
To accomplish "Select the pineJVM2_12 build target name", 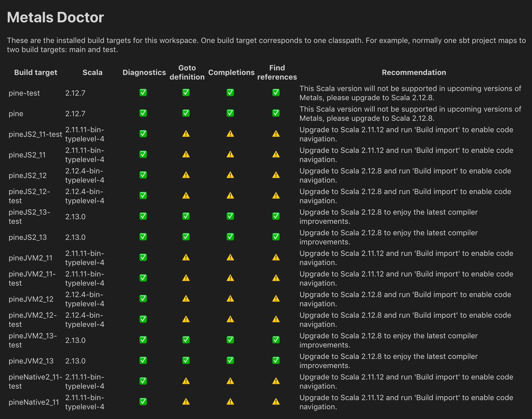I will 31,299.
